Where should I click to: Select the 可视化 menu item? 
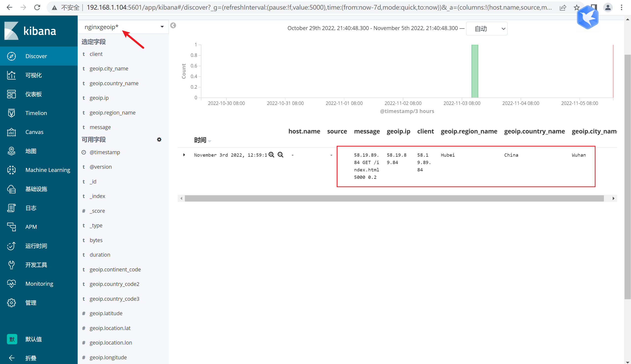[34, 75]
